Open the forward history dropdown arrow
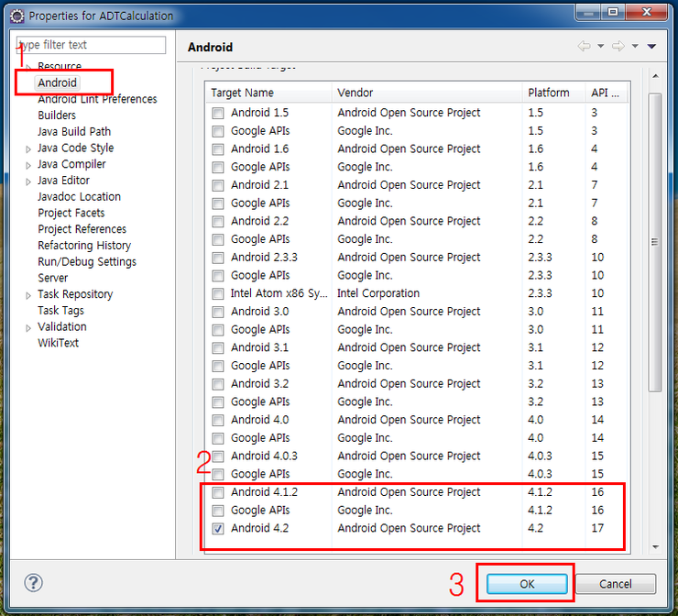The width and height of the screenshot is (678, 616). 635,46
